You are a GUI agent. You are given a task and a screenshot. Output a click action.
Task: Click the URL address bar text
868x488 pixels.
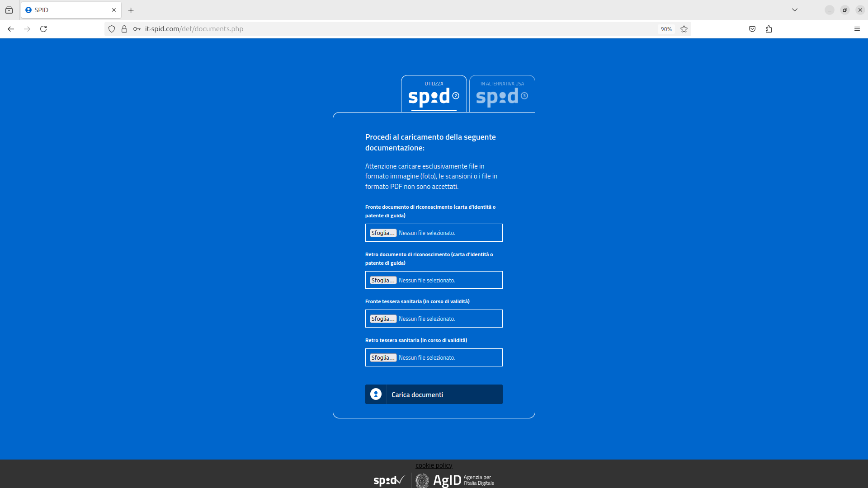(194, 29)
